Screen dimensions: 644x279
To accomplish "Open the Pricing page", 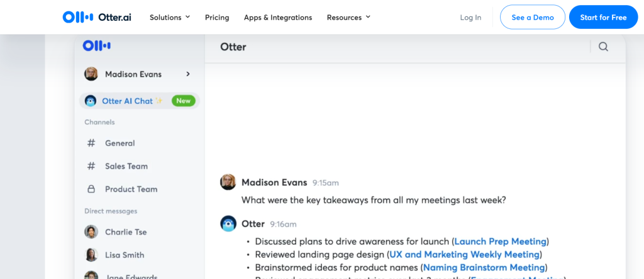I will (217, 17).
